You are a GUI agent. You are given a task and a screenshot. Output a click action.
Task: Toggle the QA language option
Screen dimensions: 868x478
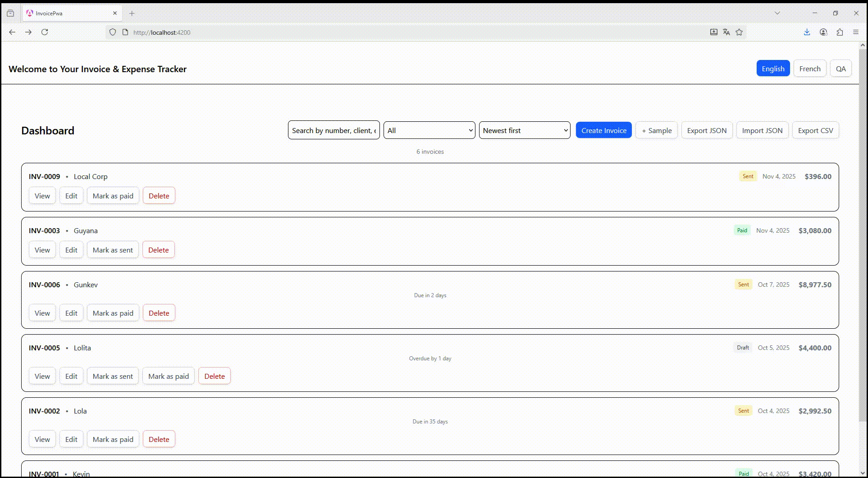point(841,69)
